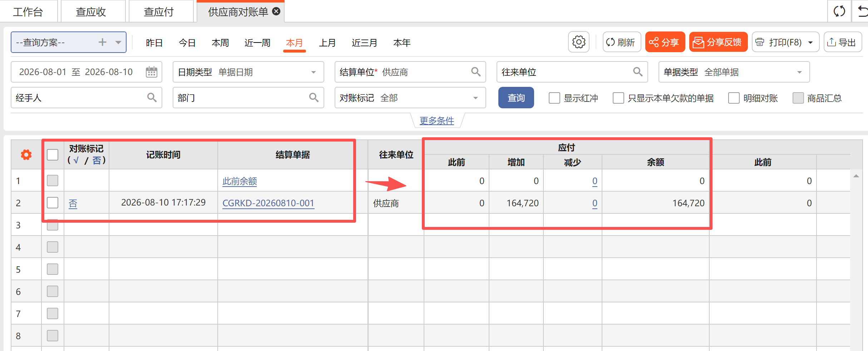Toggle the 商品汇总 checkbox

click(x=798, y=98)
